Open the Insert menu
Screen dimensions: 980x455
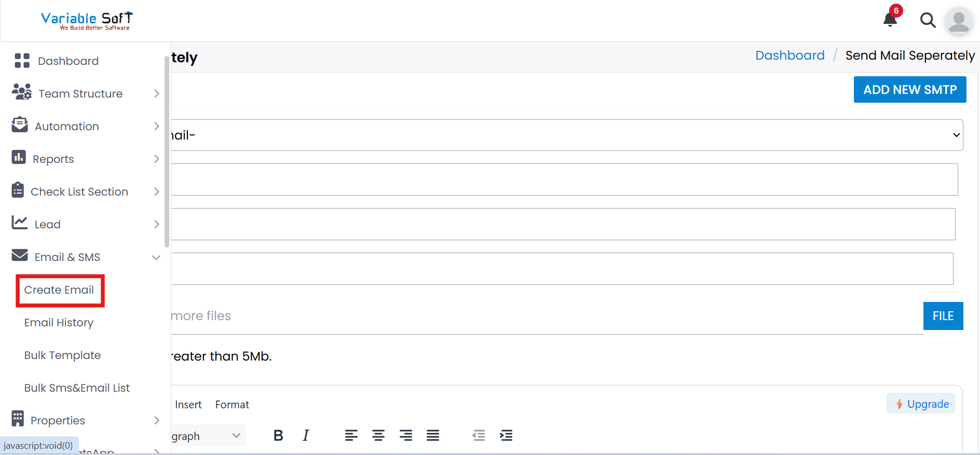[x=188, y=404]
